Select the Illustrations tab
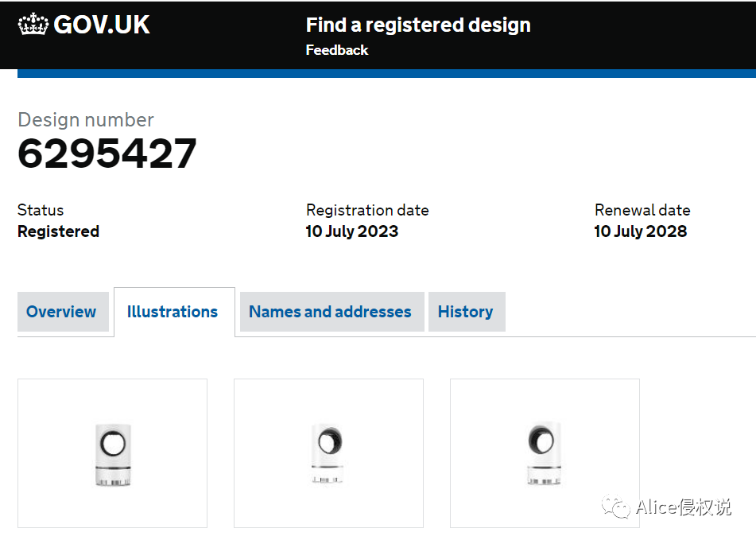The image size is (756, 540). pos(173,312)
